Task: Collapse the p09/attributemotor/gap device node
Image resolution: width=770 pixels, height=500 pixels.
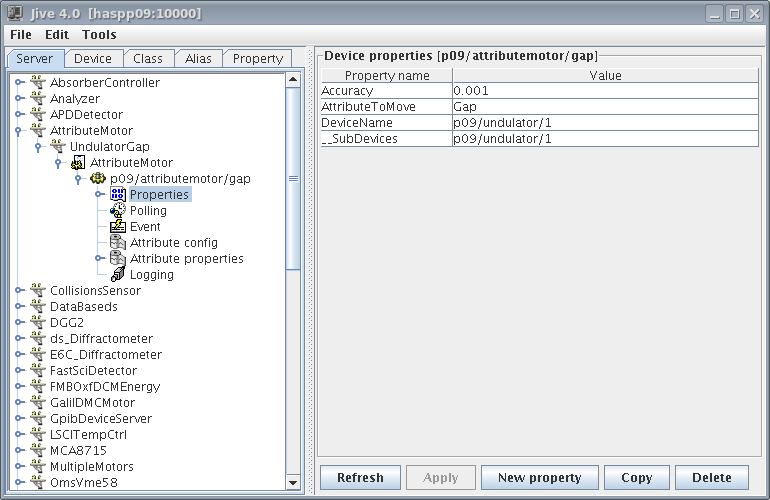Action: 78,179
